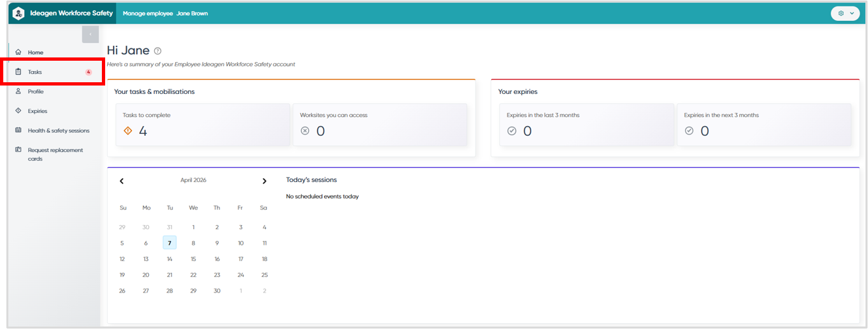Click the cross circle icon in Worksites card
The height and width of the screenshot is (329, 868).
point(305,131)
